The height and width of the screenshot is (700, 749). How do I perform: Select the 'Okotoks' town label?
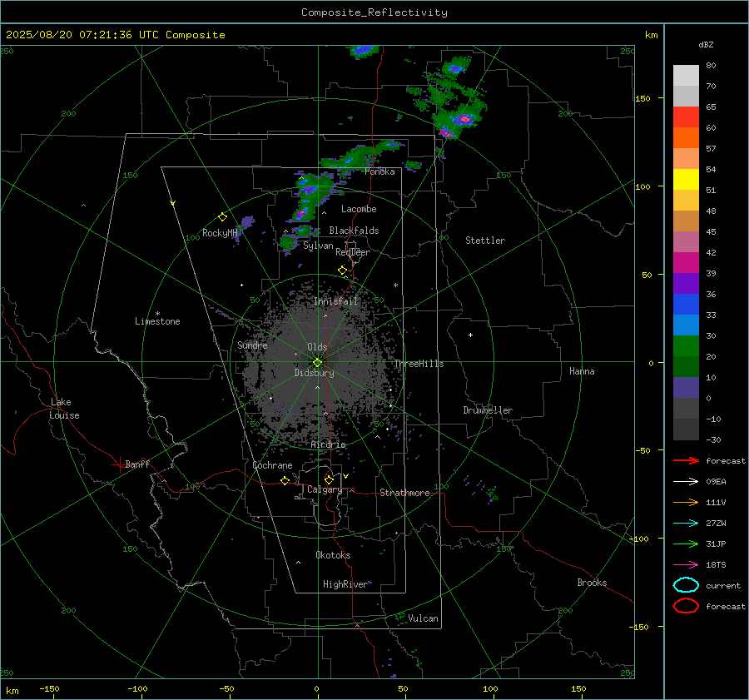click(333, 555)
